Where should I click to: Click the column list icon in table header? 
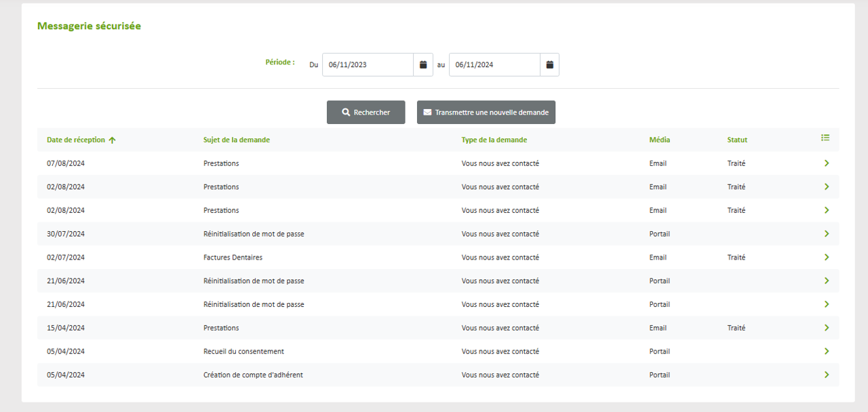(x=825, y=138)
